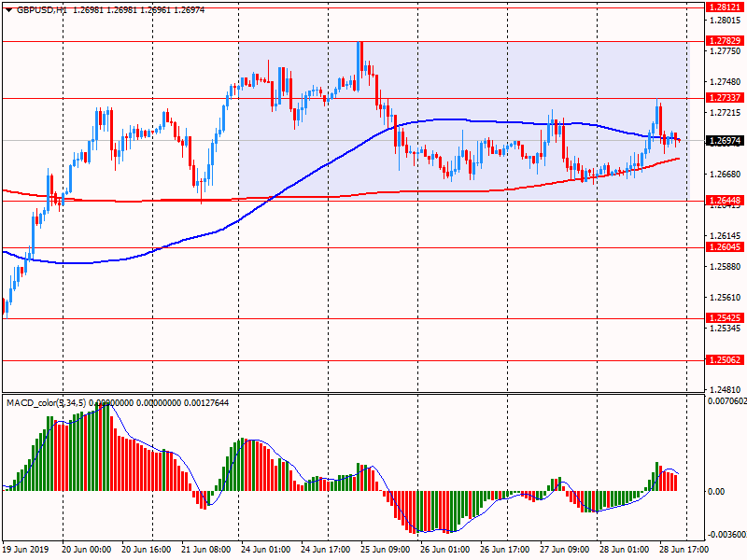Viewport: 747px width, 560px height.
Task: Select the 1.25062 red price level tag
Action: click(725, 360)
